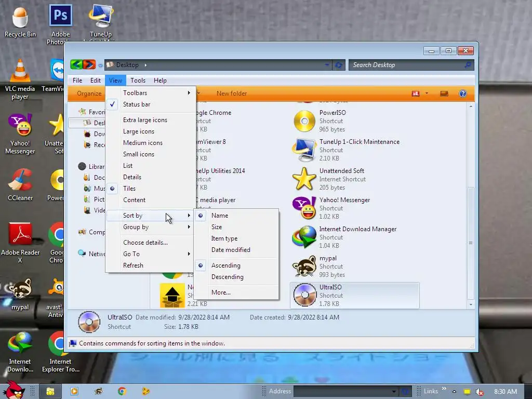
Task: Click the volume icon in system tray
Action: 480,392
